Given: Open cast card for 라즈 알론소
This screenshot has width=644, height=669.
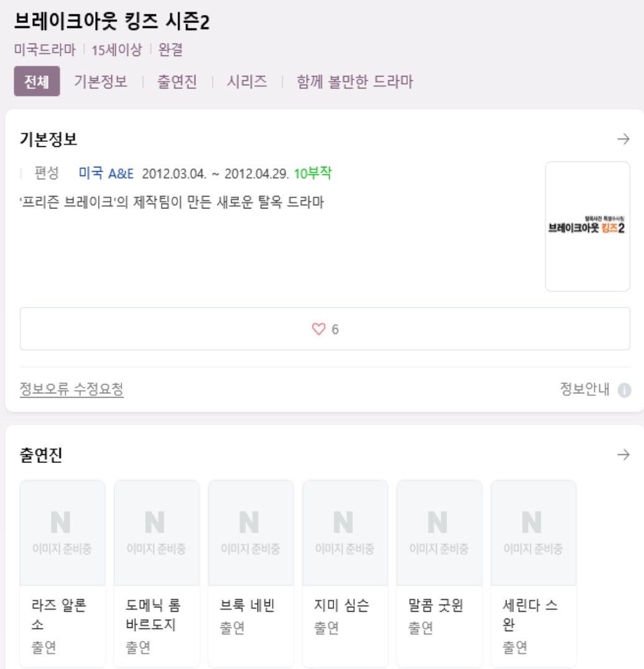Looking at the screenshot, I should (x=63, y=573).
